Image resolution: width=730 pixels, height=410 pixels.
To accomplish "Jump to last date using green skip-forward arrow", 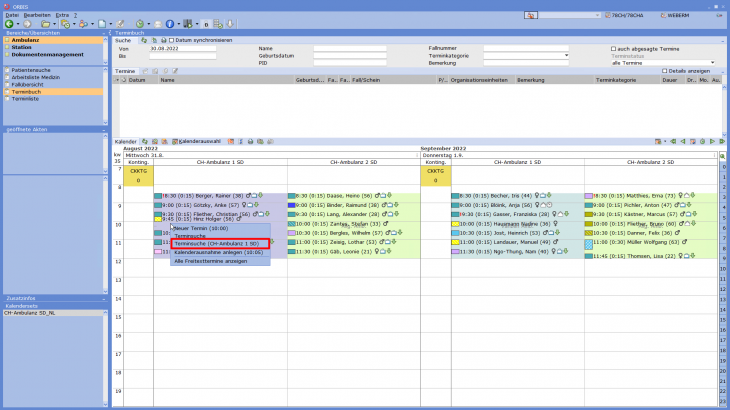I will (722, 142).
